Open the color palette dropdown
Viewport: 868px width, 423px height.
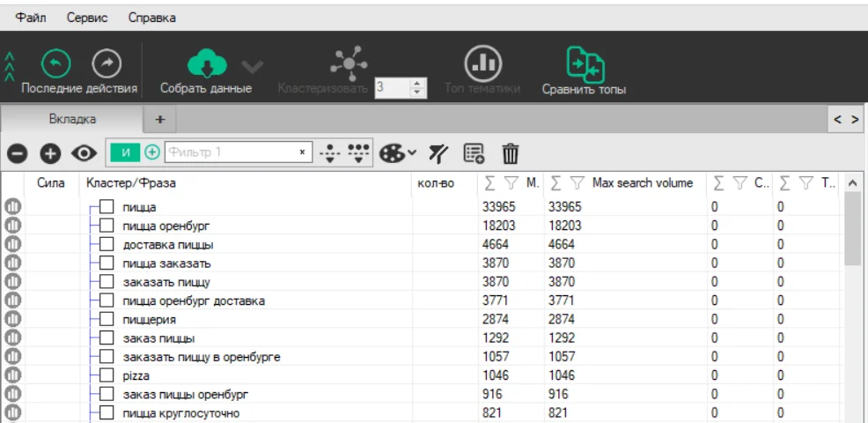tap(398, 153)
